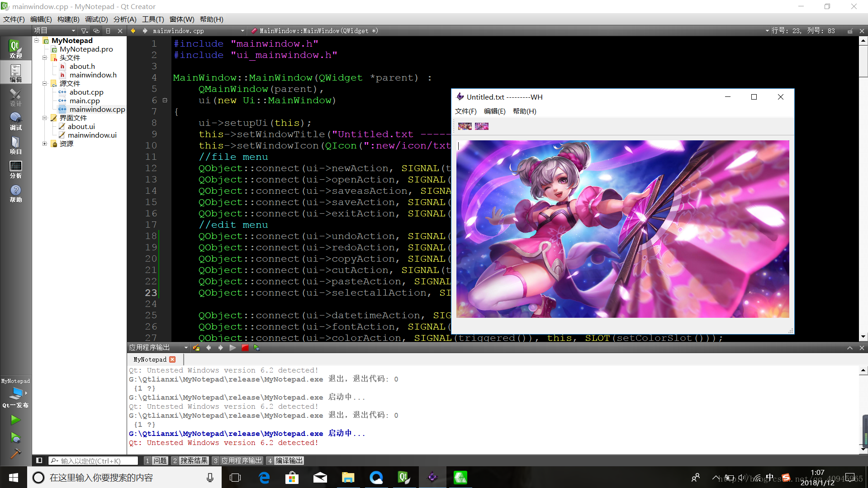The height and width of the screenshot is (488, 868).
Task: Close the project side panel
Action: [120, 31]
